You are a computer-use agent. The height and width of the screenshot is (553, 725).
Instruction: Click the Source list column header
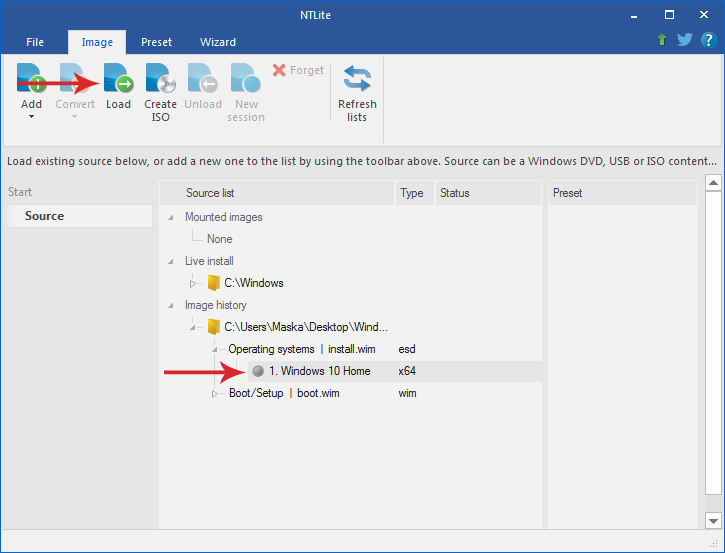point(210,193)
